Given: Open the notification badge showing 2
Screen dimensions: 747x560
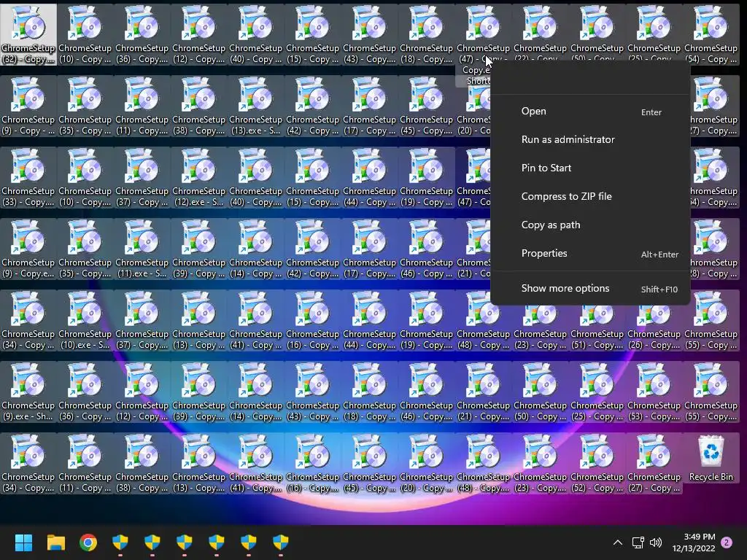Looking at the screenshot, I should click(x=727, y=542).
